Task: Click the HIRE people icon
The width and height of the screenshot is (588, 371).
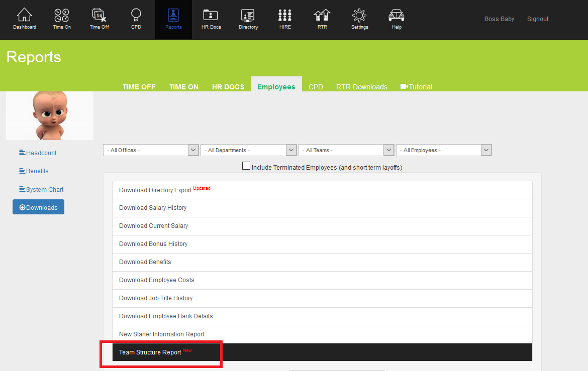Action: pos(285,16)
